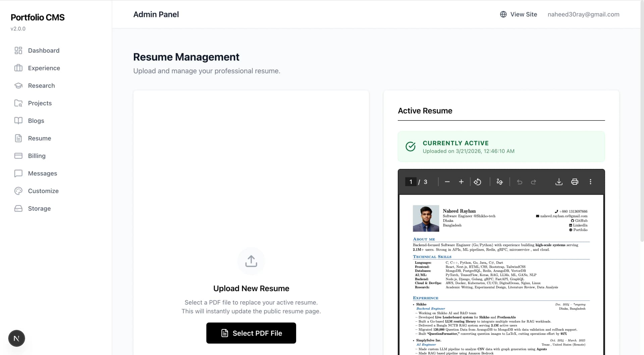Viewport: 644px width, 355px height.
Task: Rotate the resume PDF page
Action: coord(478,182)
